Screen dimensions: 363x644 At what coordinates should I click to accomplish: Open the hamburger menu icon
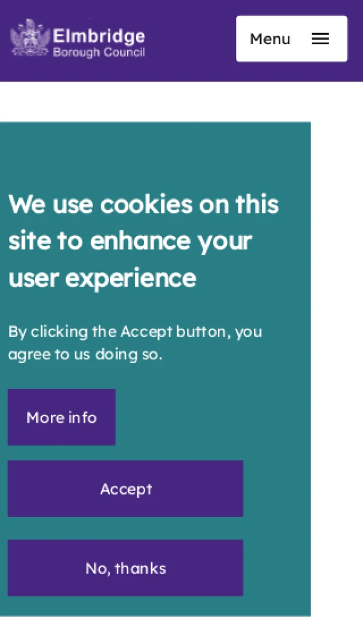point(320,39)
